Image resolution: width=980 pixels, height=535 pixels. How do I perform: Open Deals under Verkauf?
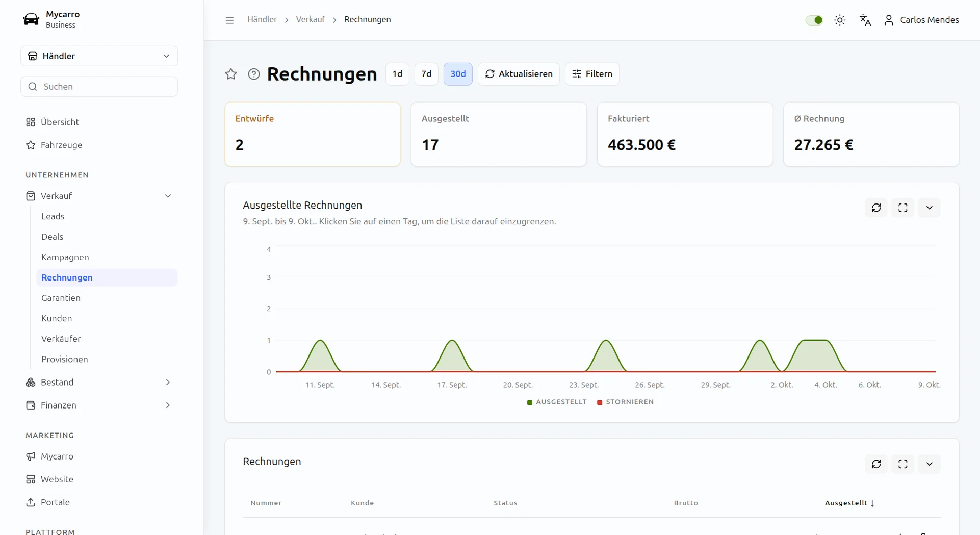[x=53, y=237]
